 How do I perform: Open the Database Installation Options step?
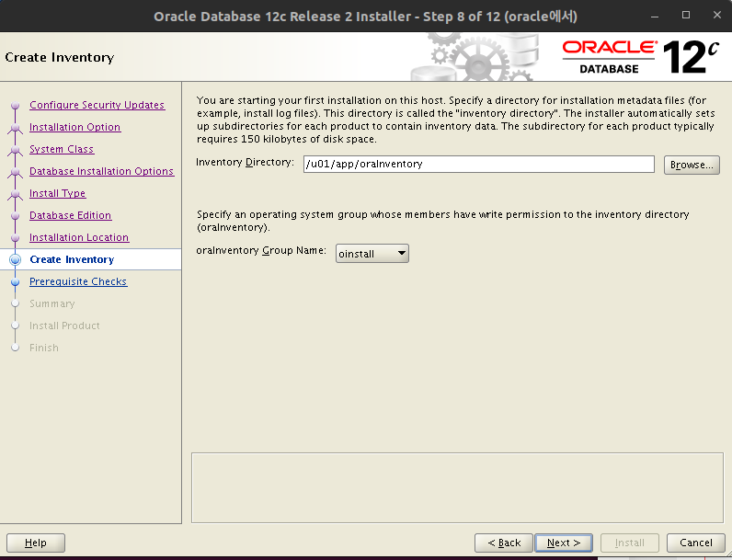pos(102,171)
